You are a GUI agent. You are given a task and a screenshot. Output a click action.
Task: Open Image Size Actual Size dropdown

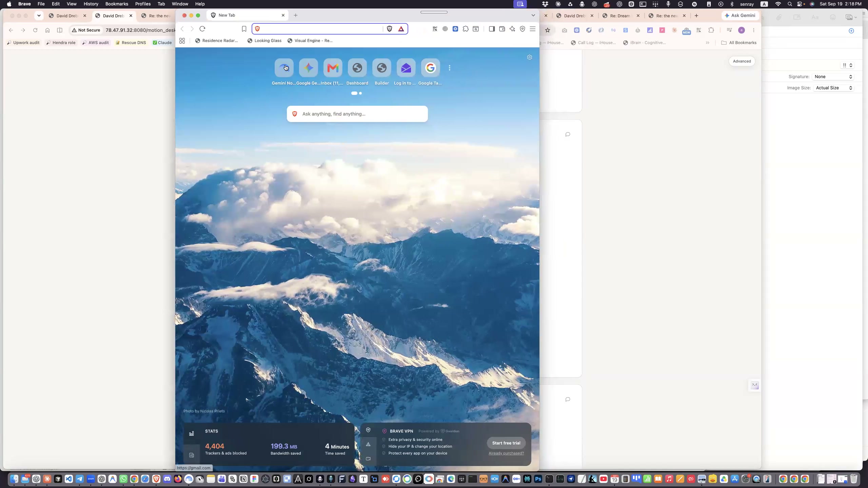pos(833,88)
